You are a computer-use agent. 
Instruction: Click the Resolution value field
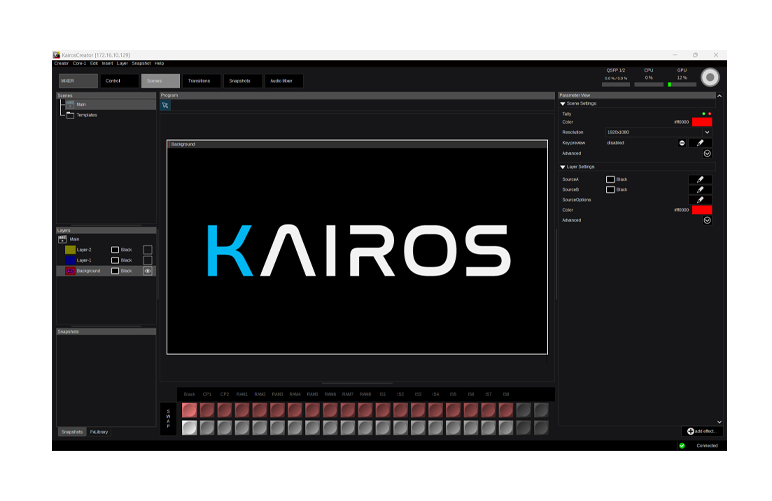[x=653, y=132]
